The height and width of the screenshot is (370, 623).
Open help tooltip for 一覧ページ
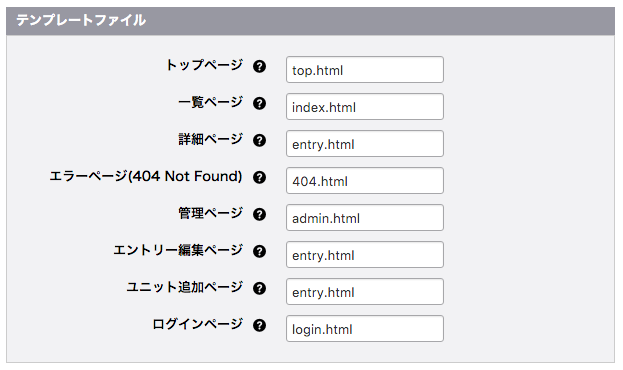(259, 103)
